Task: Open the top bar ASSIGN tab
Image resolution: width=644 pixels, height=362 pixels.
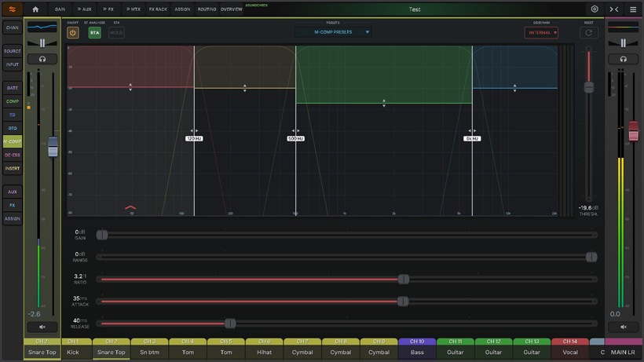Action: (x=182, y=9)
